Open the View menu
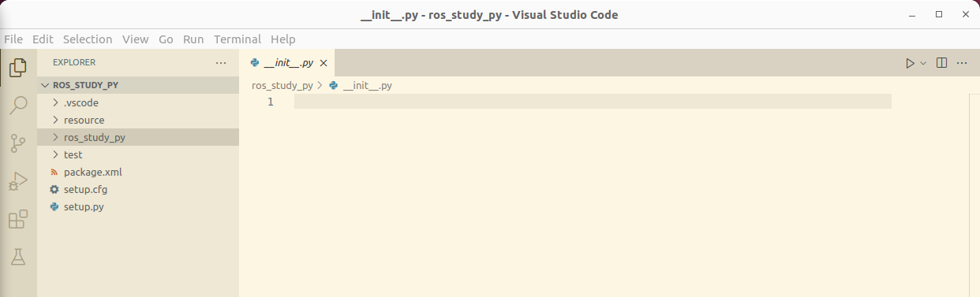 pyautogui.click(x=136, y=39)
